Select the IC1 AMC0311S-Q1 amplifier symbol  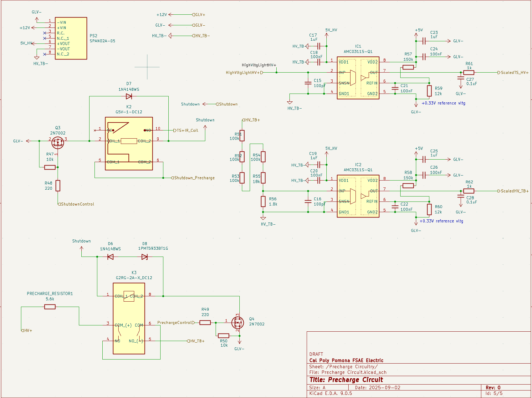(358, 78)
